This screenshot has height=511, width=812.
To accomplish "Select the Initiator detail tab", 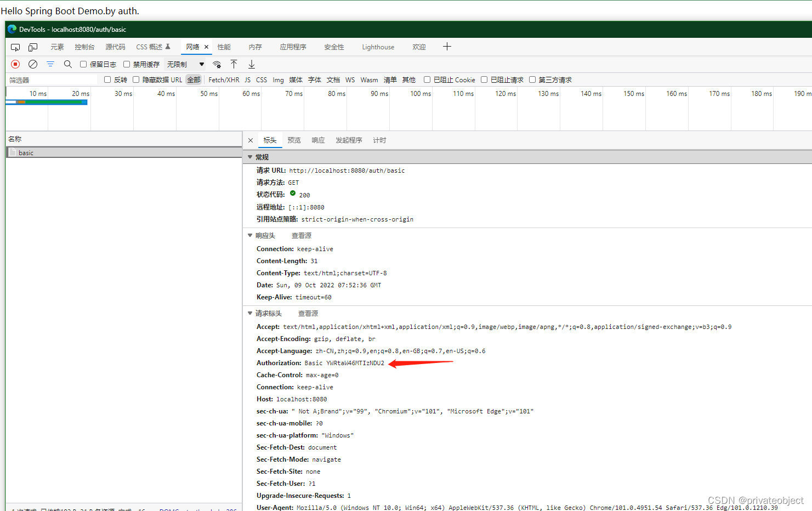I will tap(349, 140).
